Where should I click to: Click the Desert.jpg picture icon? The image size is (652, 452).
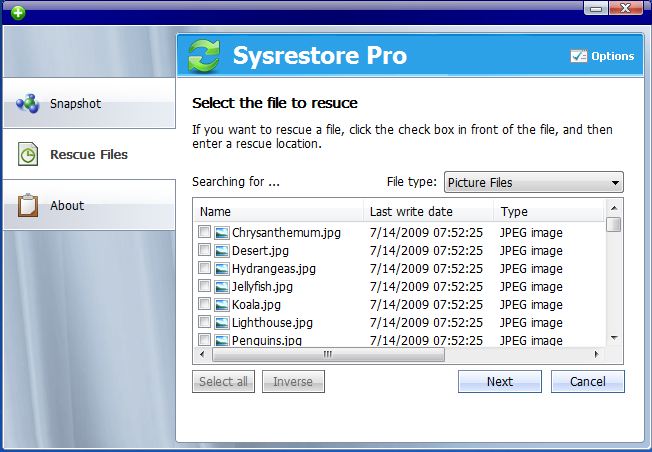coord(222,251)
